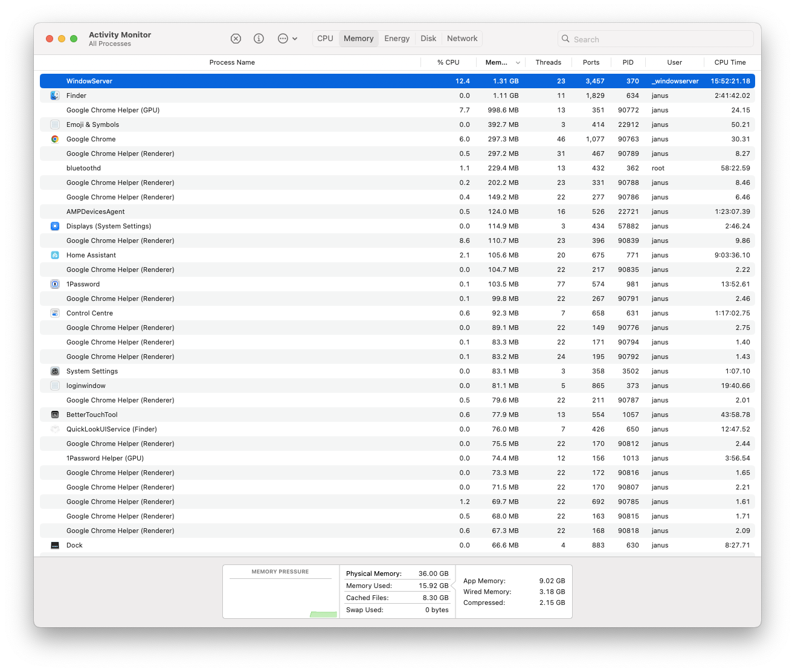This screenshot has width=795, height=672.
Task: Click PID 90772 cell
Action: click(x=628, y=110)
